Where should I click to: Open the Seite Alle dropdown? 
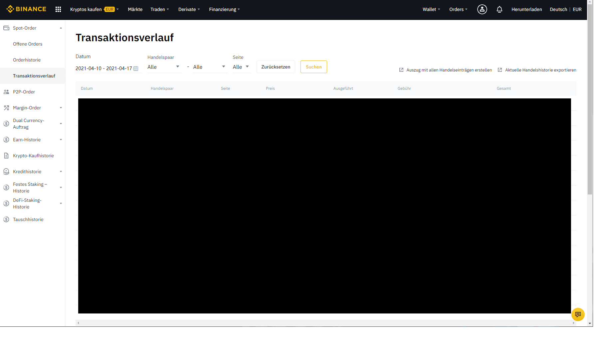pyautogui.click(x=242, y=67)
